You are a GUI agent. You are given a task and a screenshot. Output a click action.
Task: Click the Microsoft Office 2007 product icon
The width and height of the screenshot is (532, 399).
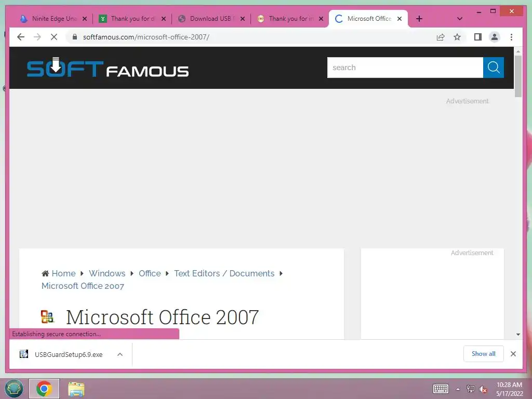47,316
